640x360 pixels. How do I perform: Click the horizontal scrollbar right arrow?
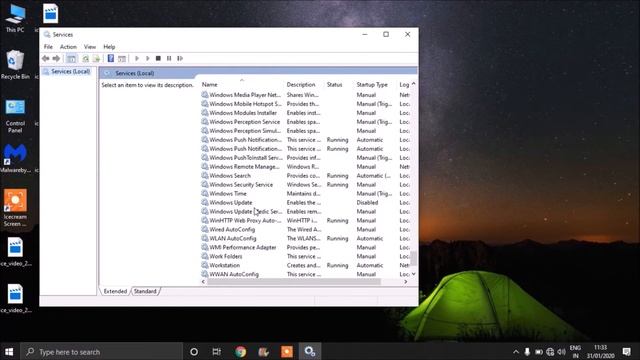coord(405,282)
